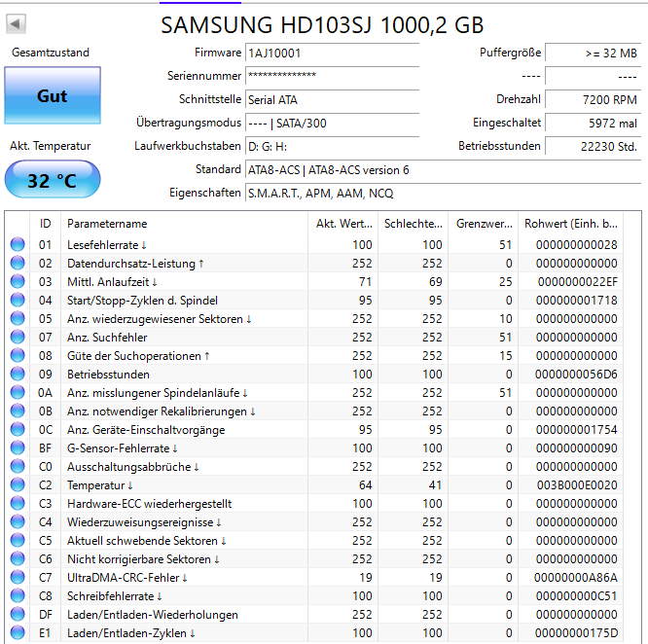Click the 32 °C temperature indicator
This screenshot has width=648, height=644.
click(53, 180)
